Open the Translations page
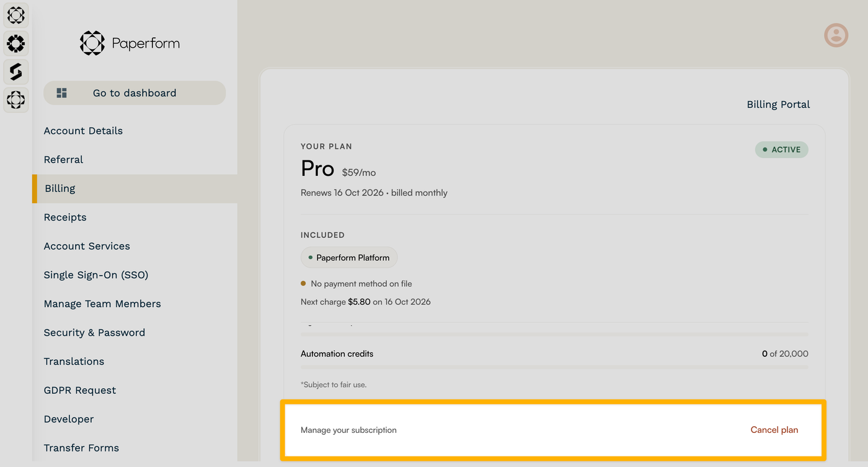 74,361
